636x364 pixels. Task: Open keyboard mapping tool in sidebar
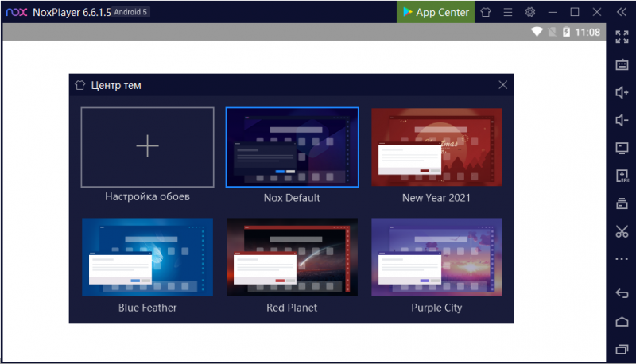[x=622, y=65]
